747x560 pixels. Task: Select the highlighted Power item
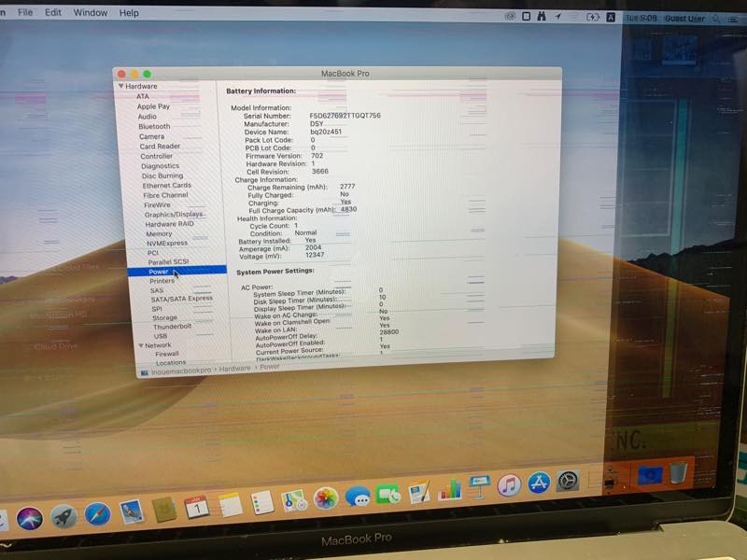coord(177,271)
